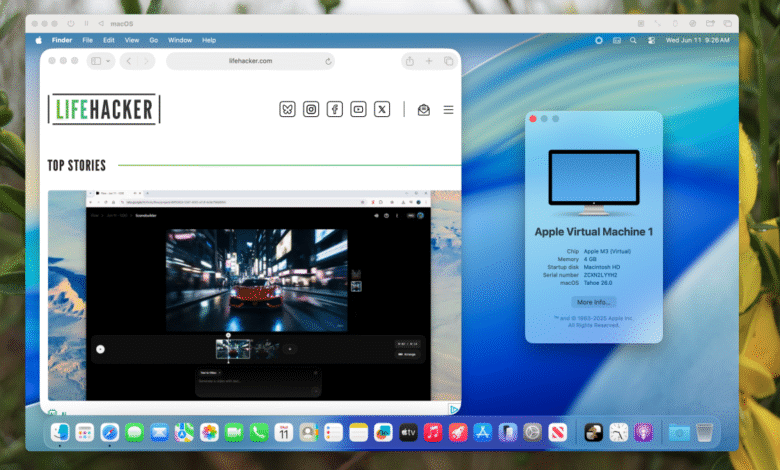Go back with Safari's back arrow
This screenshot has height=470, width=780.
point(129,61)
